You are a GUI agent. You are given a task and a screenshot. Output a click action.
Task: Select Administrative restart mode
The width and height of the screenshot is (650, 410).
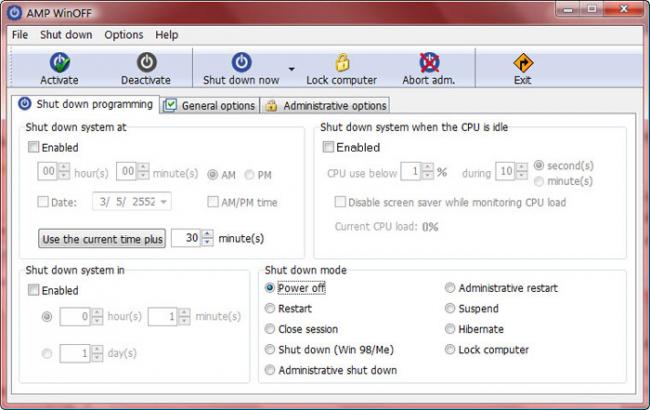point(450,287)
